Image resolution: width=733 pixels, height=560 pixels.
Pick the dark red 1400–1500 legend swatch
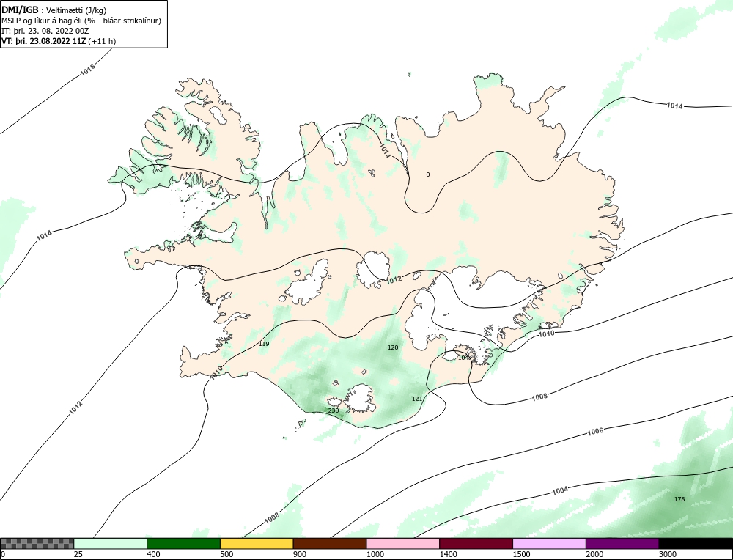pos(476,544)
